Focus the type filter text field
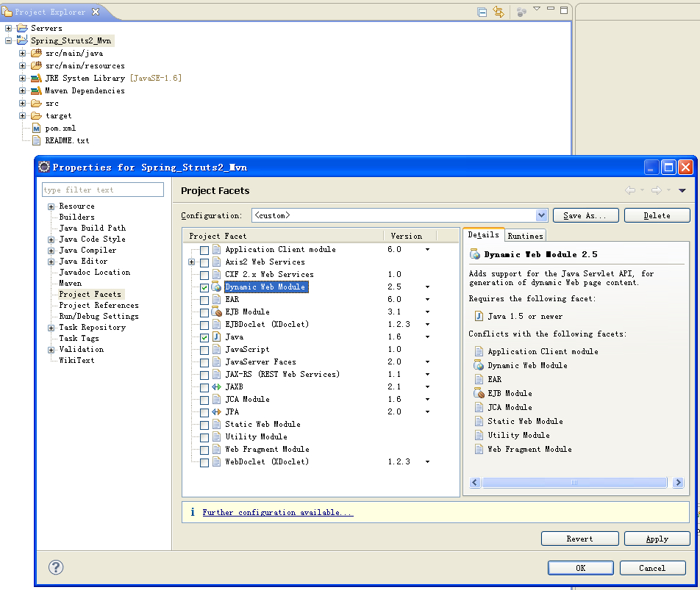This screenshot has height=590, width=700. click(103, 190)
